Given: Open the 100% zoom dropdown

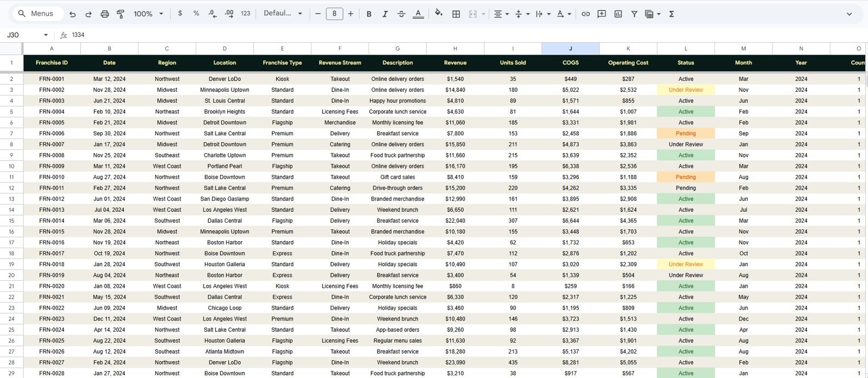Looking at the screenshot, I should 148,14.
